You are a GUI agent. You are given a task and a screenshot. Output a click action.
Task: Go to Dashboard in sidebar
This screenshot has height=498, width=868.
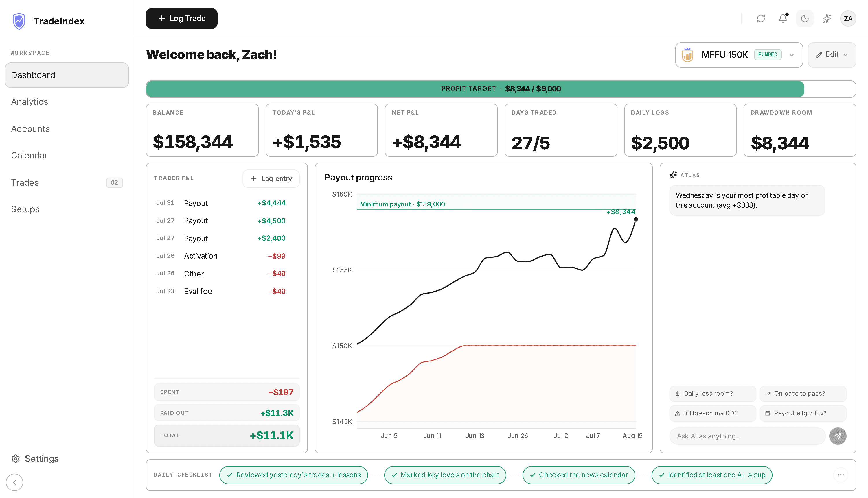point(67,75)
